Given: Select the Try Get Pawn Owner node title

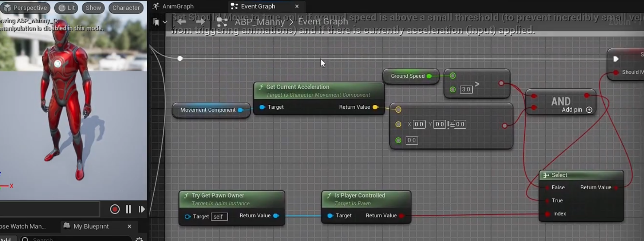Looking at the screenshot, I should (218, 196).
